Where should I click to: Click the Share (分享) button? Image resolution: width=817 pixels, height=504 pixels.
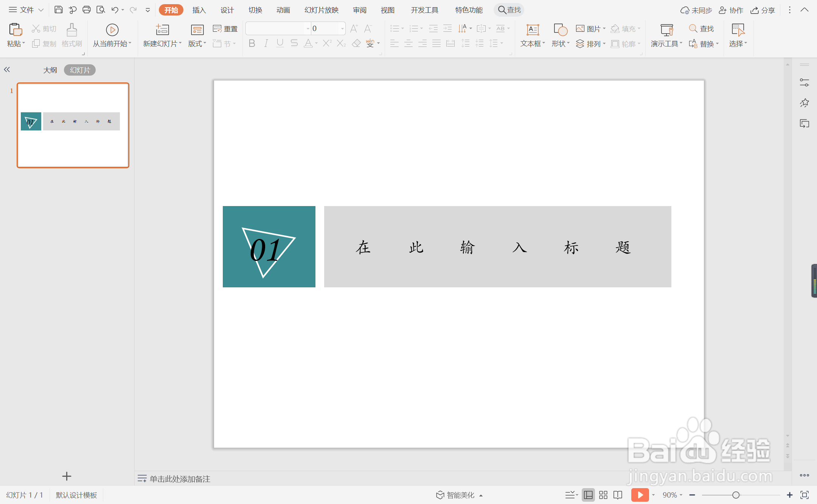tap(763, 10)
